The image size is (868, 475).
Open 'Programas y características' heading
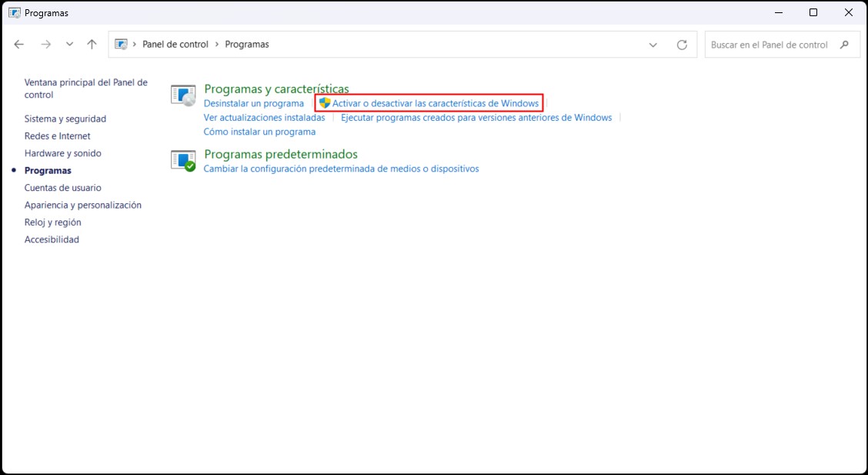277,89
